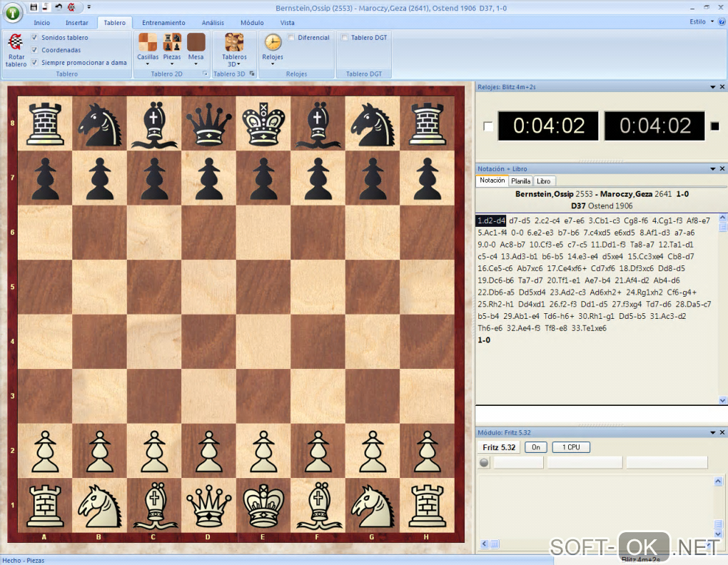
Task: Open the Relojes panel dropdown arrow
Action: 713,87
